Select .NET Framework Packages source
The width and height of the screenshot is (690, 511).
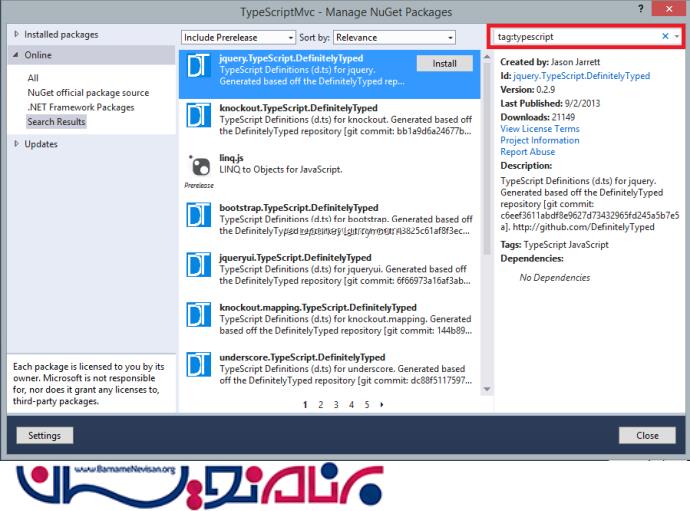[x=81, y=107]
